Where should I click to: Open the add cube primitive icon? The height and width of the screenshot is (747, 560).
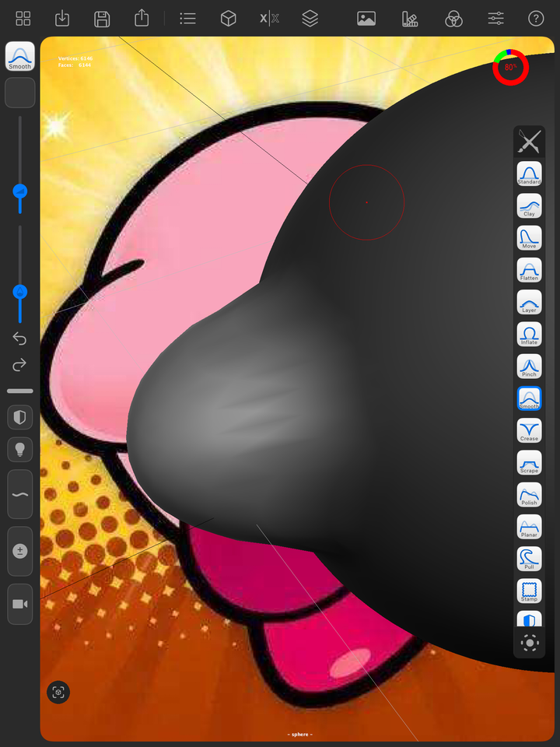tap(229, 19)
